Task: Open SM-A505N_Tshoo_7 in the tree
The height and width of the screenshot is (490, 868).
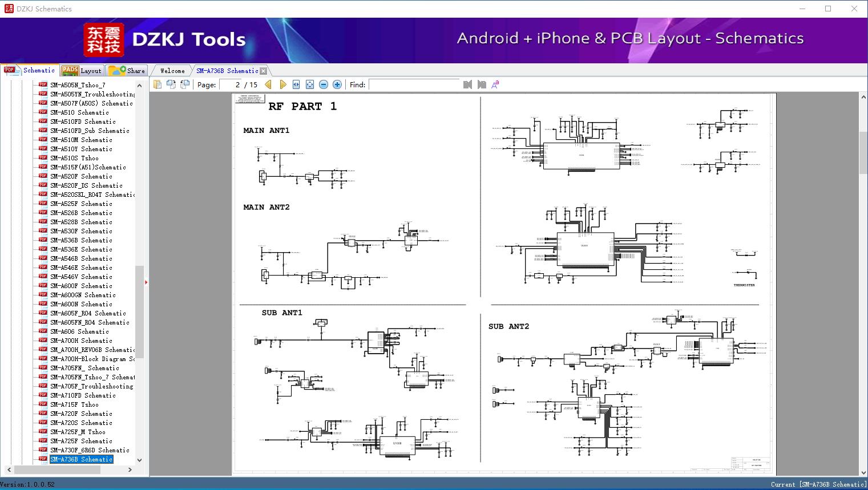Action: (78, 85)
